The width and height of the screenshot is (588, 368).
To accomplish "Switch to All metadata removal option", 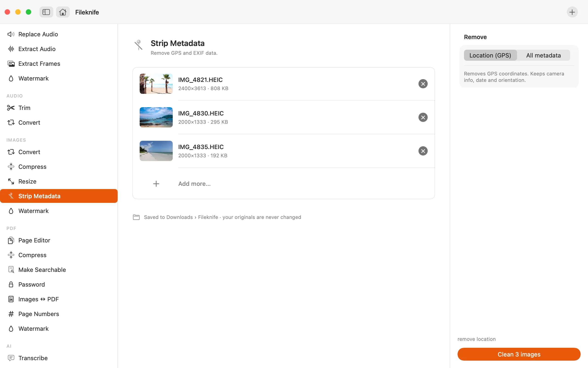I will [543, 55].
